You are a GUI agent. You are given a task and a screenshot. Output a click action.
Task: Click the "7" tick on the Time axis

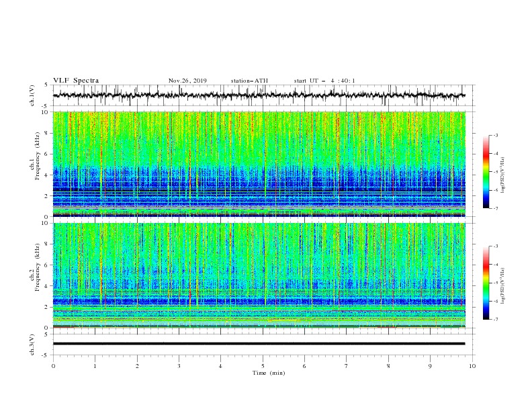pyautogui.click(x=347, y=366)
